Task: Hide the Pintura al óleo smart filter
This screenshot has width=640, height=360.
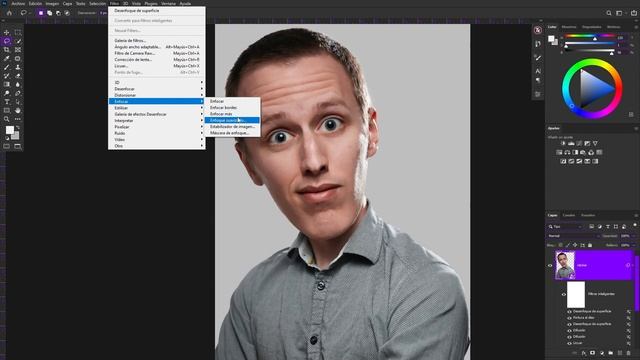Action: 569,318
